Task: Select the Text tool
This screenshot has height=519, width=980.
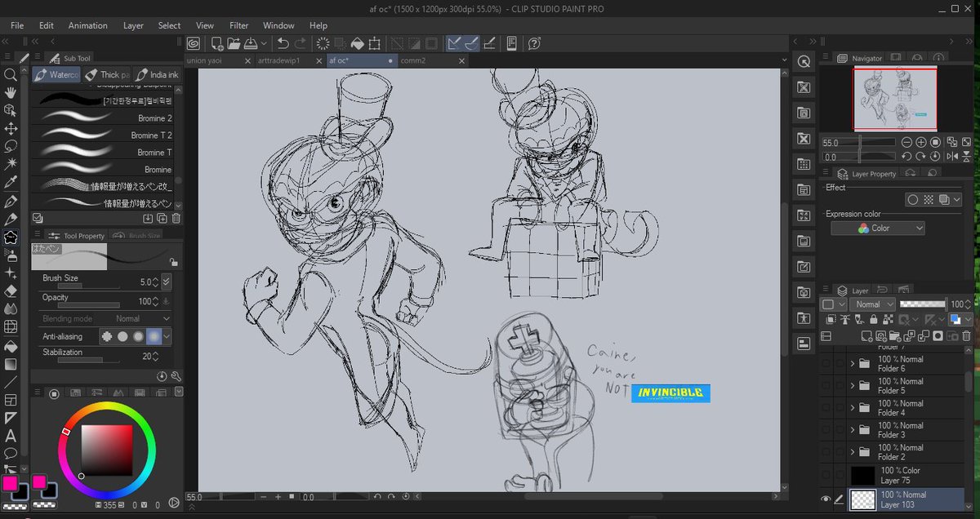Action: tap(11, 435)
